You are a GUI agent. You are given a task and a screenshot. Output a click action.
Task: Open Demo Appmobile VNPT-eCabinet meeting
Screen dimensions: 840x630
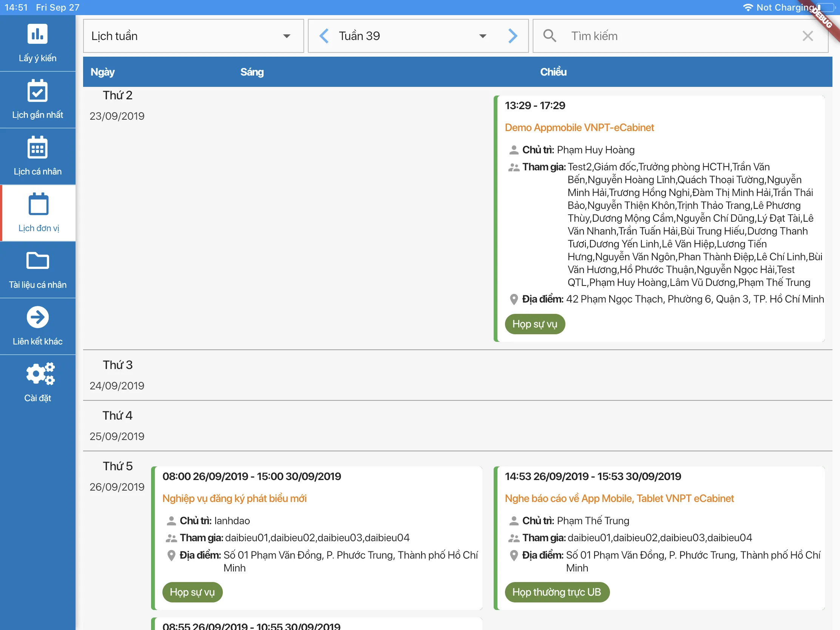click(x=579, y=128)
